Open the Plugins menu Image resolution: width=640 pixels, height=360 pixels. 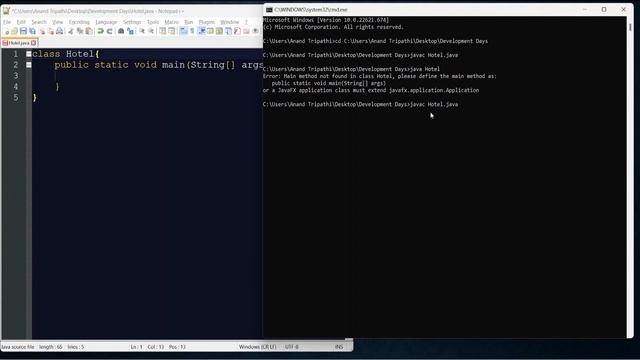click(x=207, y=22)
